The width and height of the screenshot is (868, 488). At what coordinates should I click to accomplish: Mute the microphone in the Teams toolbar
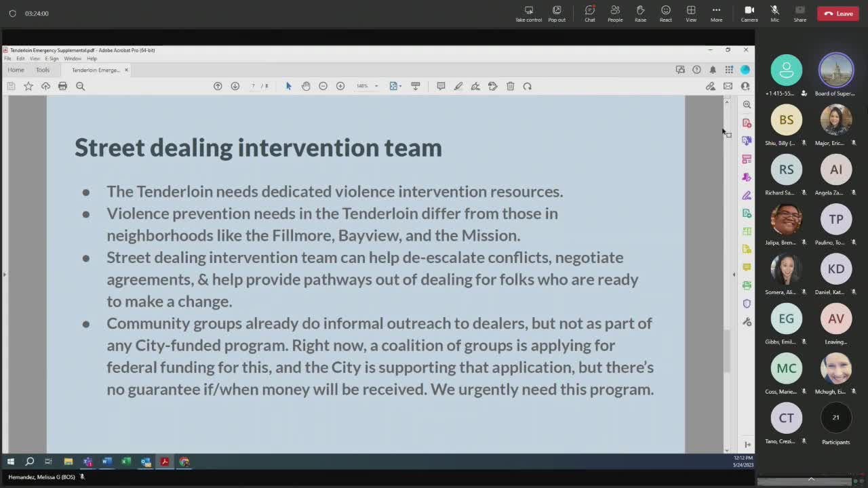coord(774,14)
